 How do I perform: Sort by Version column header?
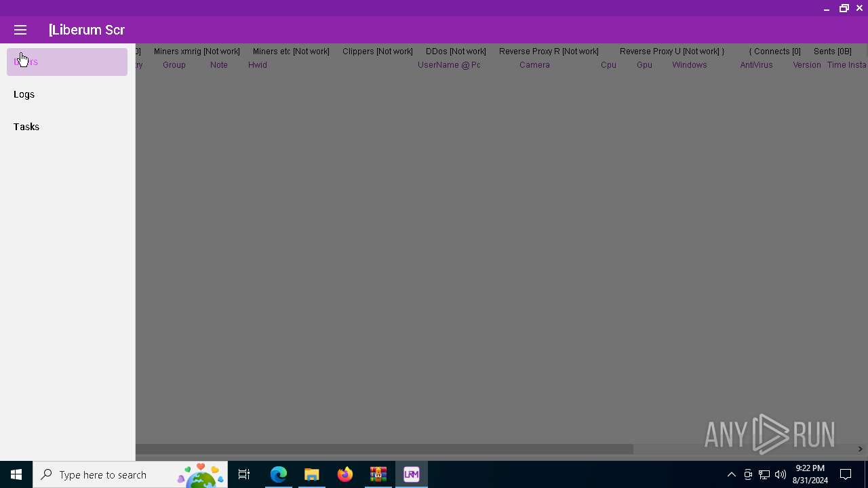(807, 65)
